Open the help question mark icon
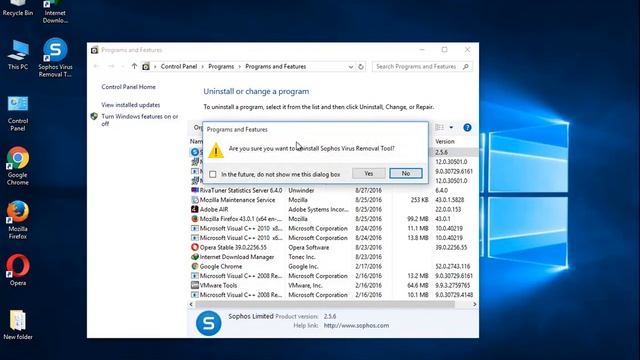Screen dimensions: 640x360 [467, 127]
